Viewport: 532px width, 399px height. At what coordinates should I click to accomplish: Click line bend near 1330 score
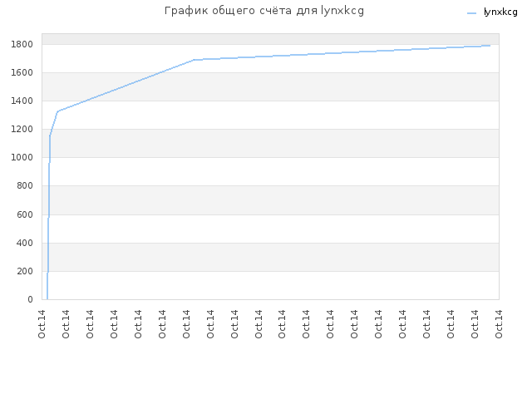[x=57, y=111]
